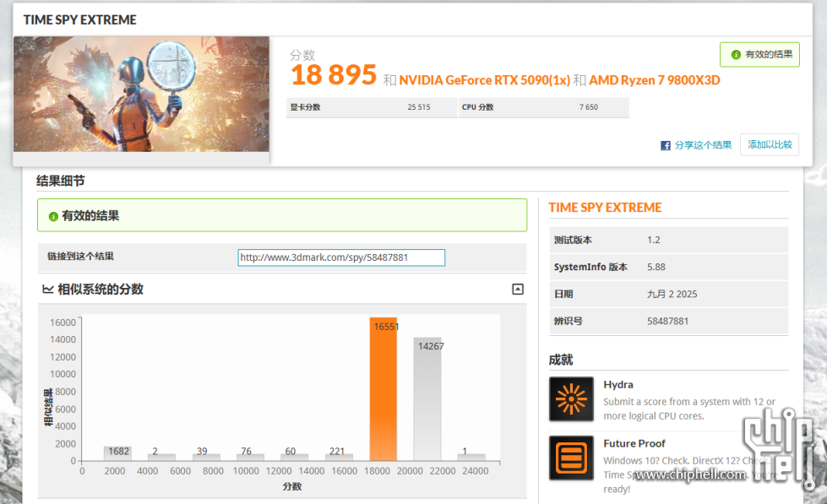827x504 pixels.
Task: Click the Future Proof achievement title
Action: (634, 444)
